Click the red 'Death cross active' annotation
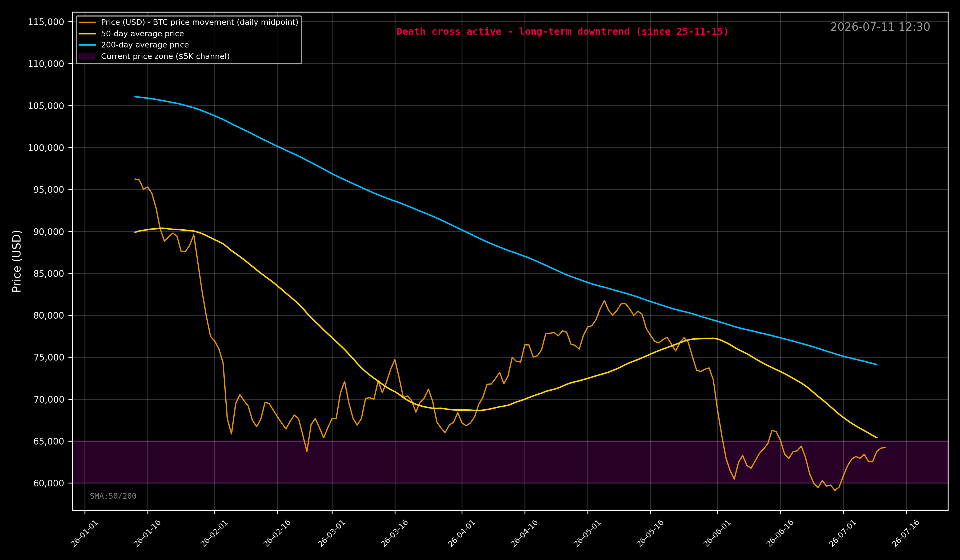This screenshot has height=560, width=960. pos(562,32)
